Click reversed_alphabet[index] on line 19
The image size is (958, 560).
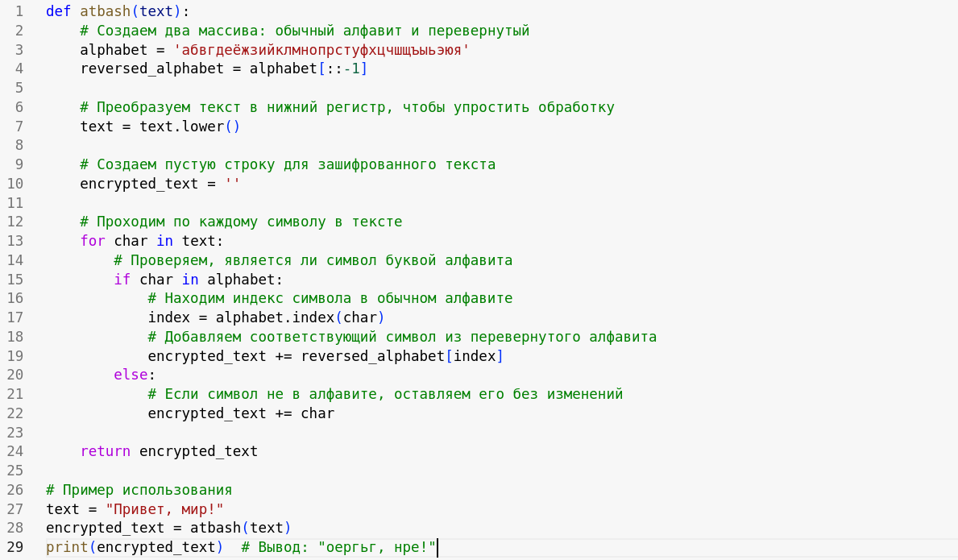[402, 356]
